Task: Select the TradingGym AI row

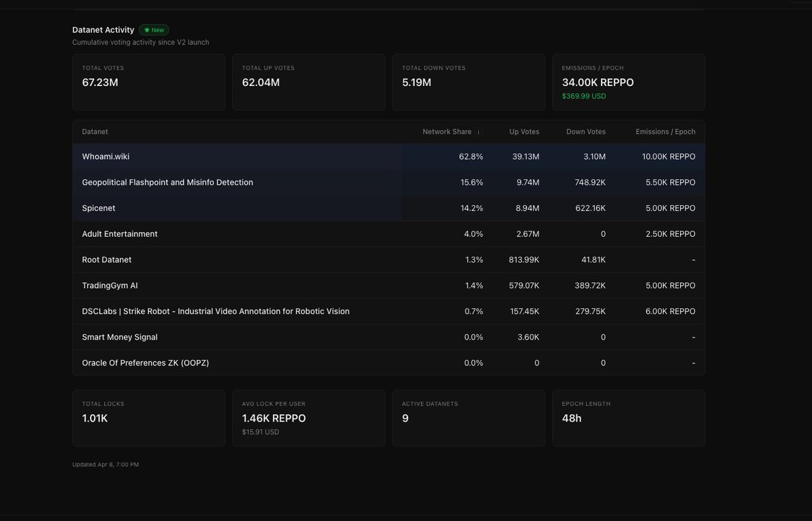Action: pyautogui.click(x=388, y=286)
